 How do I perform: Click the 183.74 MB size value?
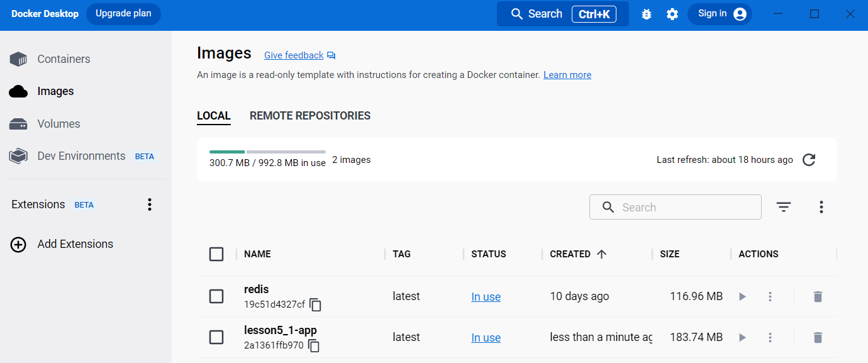(696, 337)
